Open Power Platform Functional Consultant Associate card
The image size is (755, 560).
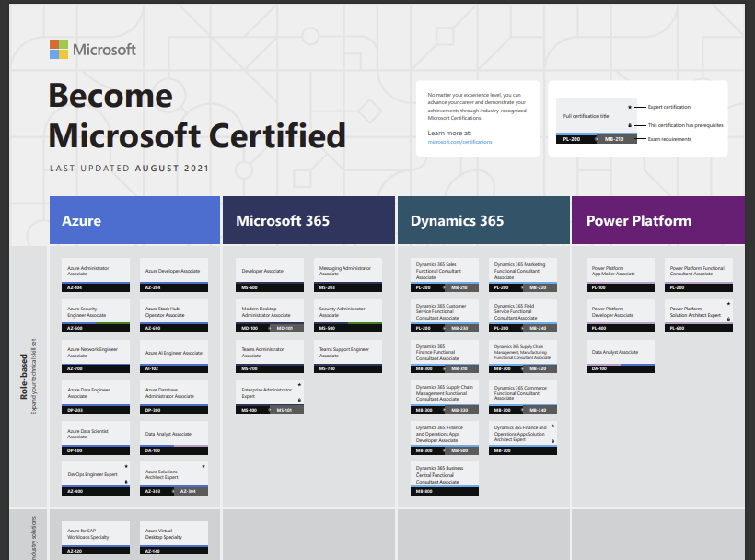pyautogui.click(x=699, y=275)
